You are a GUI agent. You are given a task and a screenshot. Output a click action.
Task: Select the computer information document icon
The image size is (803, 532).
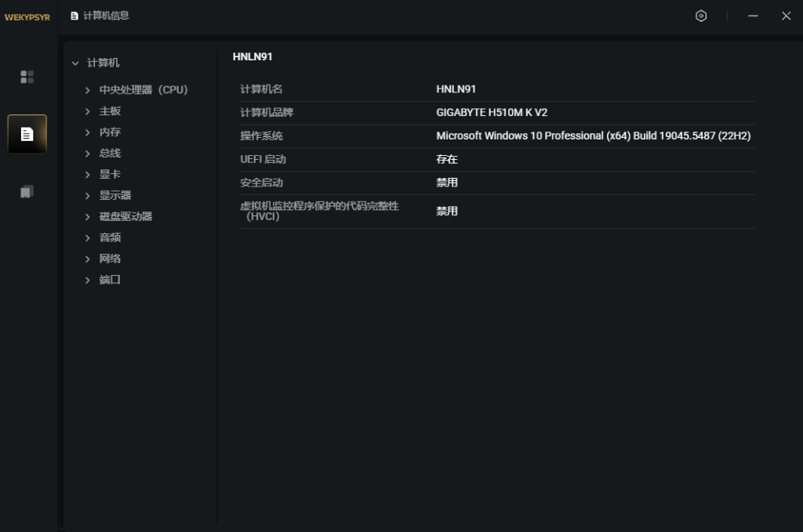(27, 134)
